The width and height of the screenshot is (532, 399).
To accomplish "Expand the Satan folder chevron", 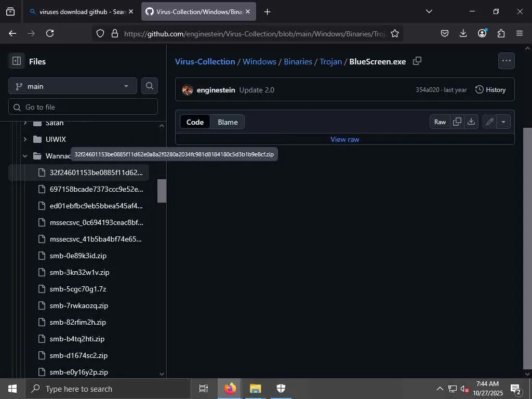I will click(25, 123).
